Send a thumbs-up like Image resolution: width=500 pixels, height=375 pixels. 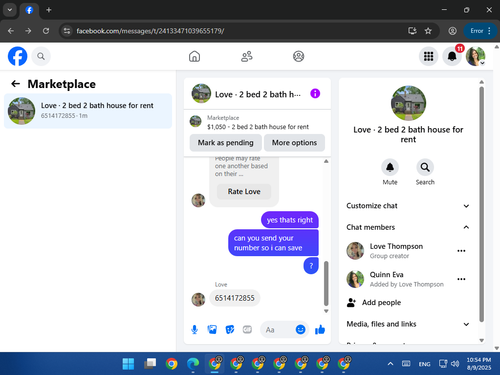pos(320,330)
